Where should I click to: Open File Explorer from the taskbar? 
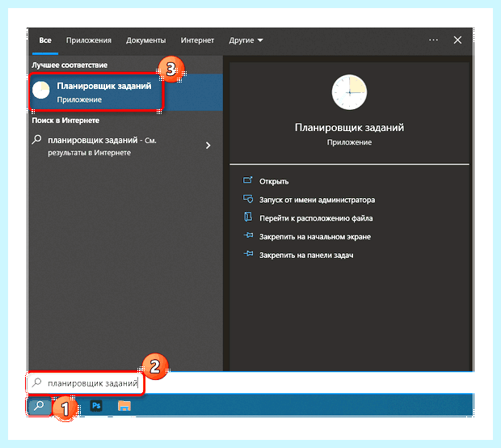124,406
